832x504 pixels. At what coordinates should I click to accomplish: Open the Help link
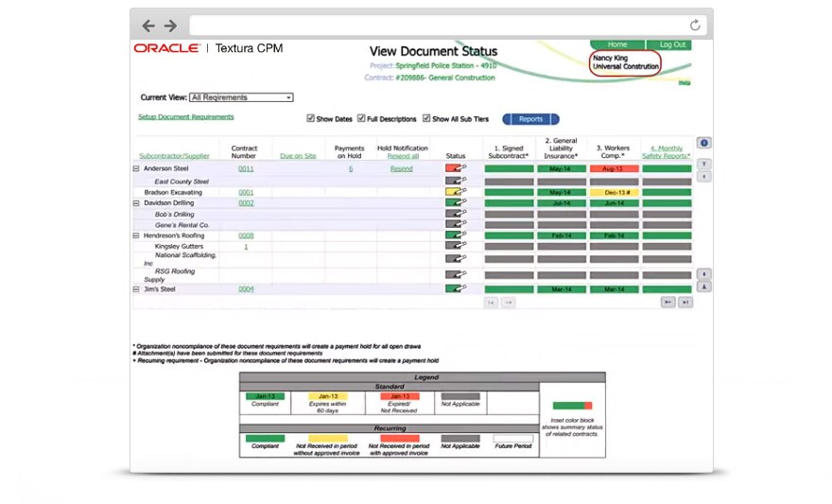pos(685,83)
